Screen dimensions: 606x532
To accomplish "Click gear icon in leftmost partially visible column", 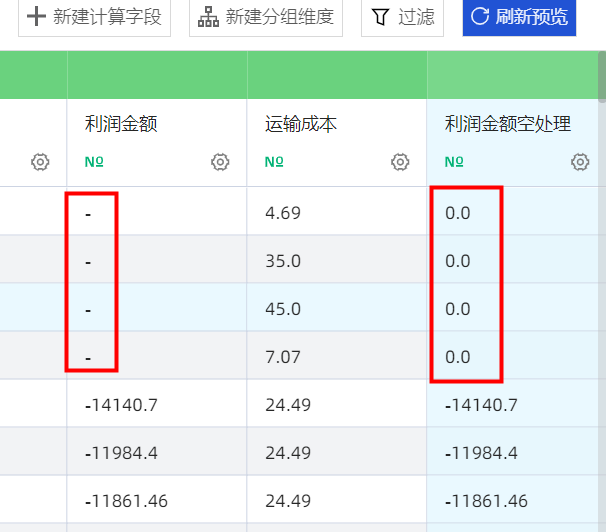I will (x=40, y=162).
